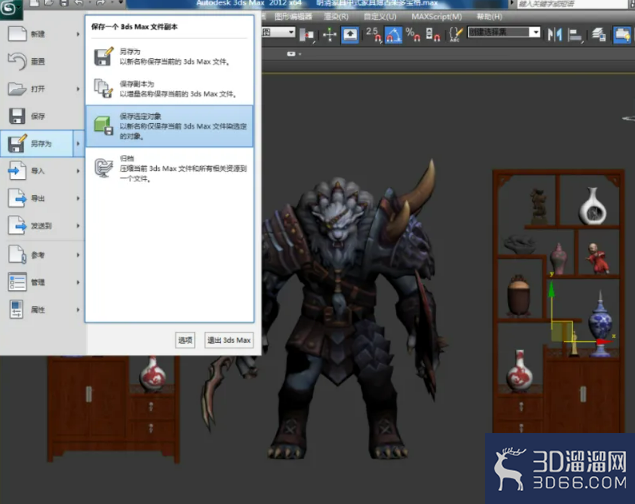Screen dimensions: 635x504
Task: Click the Exit 3ds Max (退出 3ds Max) button
Action: point(229,340)
